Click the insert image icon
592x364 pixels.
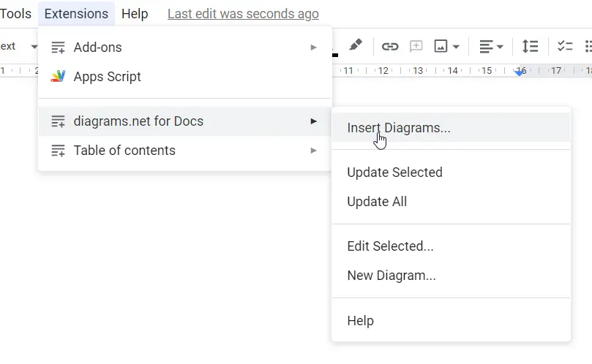tap(441, 46)
